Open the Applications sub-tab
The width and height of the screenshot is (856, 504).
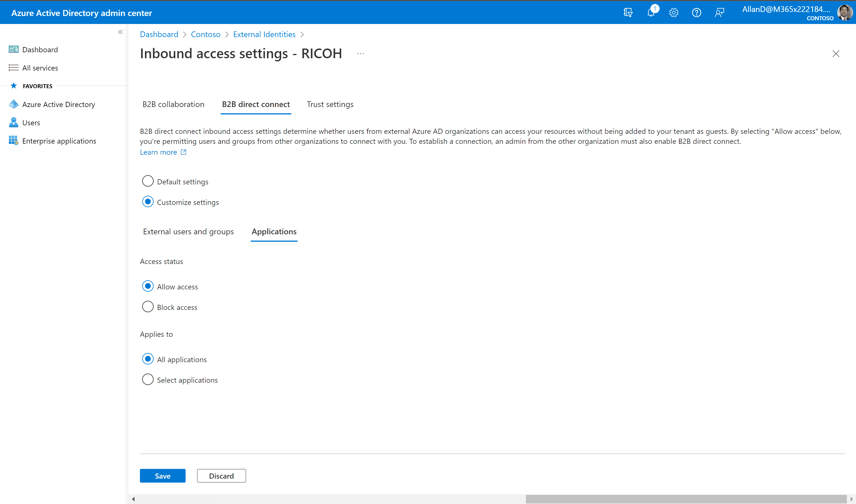point(274,232)
